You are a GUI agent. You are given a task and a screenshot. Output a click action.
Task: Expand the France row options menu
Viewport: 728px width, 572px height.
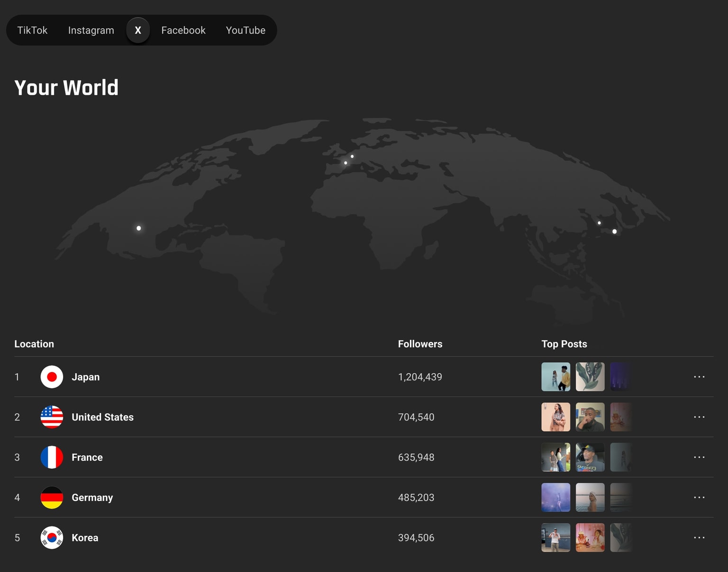pos(699,457)
